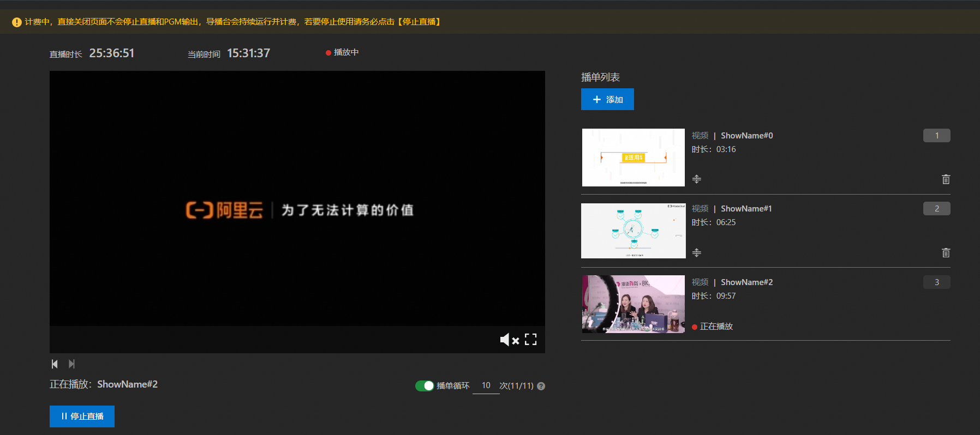The width and height of the screenshot is (980, 435).
Task: Click the 正在播放: ShowName#2 label below the player
Action: [x=104, y=384]
